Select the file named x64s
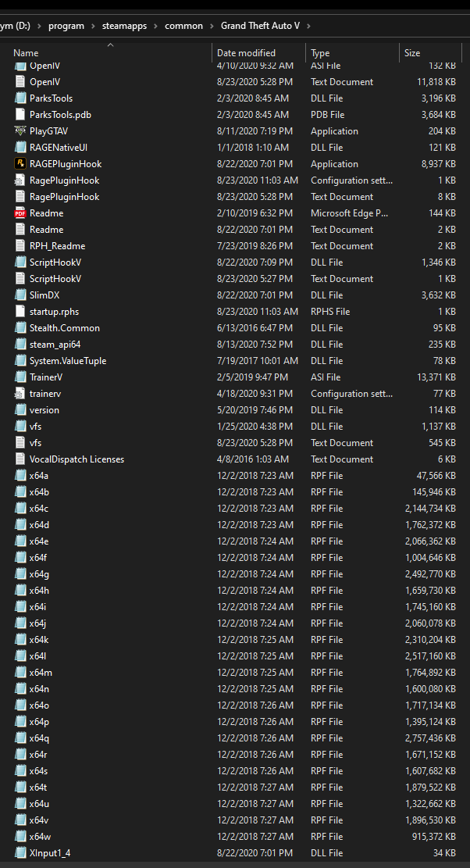Viewport: 470px width, 868px height. pyautogui.click(x=39, y=771)
